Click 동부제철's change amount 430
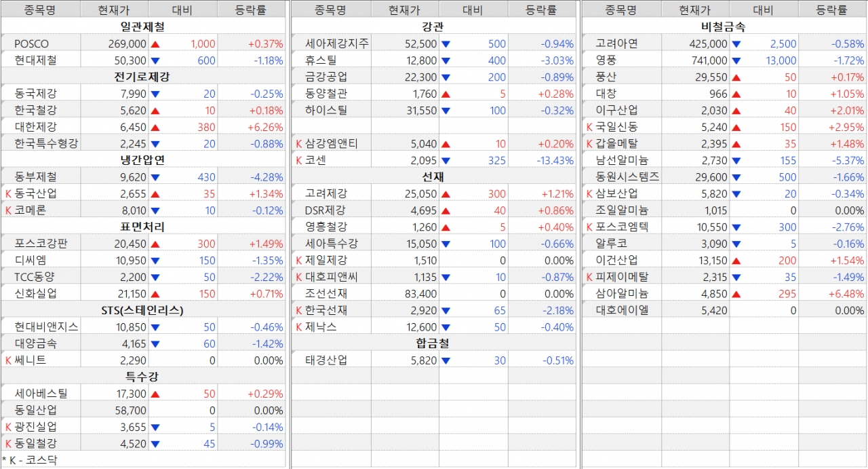The width and height of the screenshot is (868, 469). point(206,177)
